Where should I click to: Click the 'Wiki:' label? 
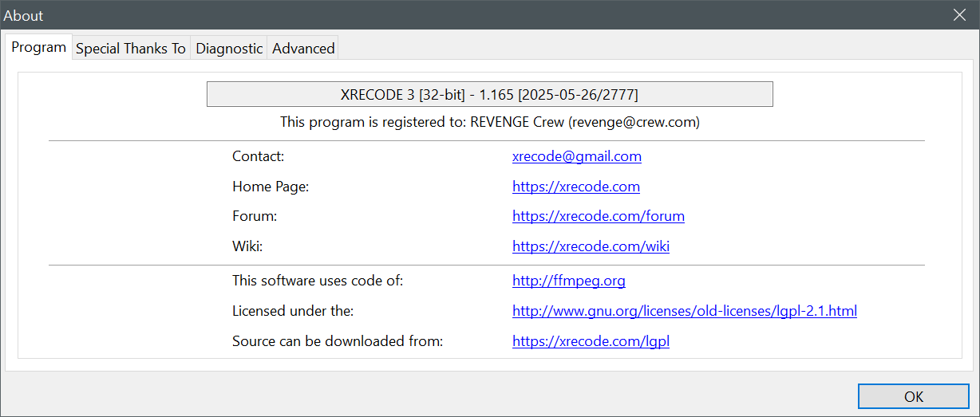click(247, 246)
